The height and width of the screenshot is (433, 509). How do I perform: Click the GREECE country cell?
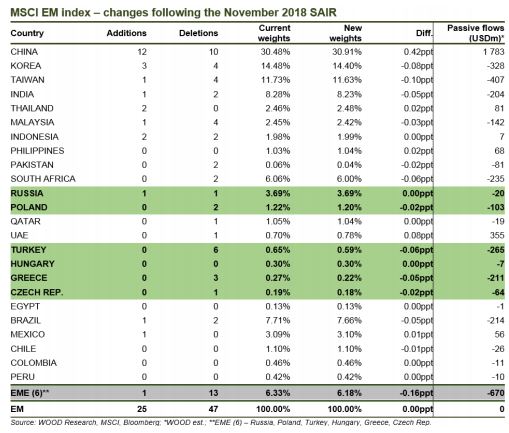[29, 278]
